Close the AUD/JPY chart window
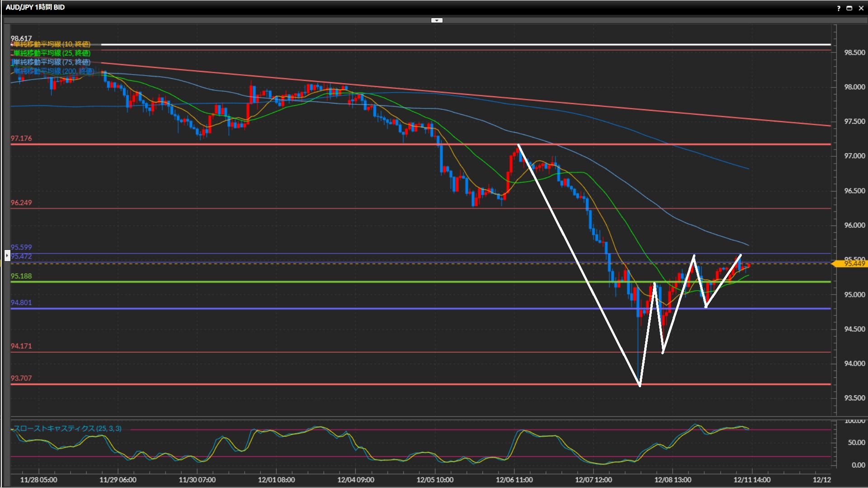868x488 pixels. point(861,8)
